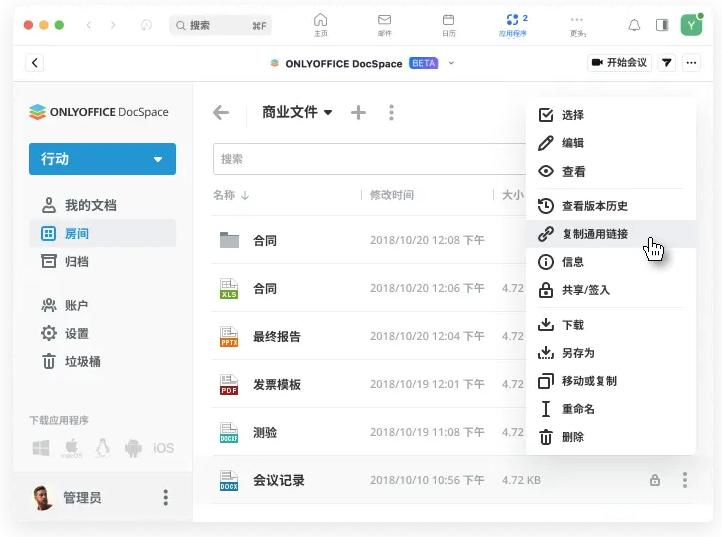722x537 pixels.
Task: Choose 信息 in the context menu
Action: click(x=611, y=262)
